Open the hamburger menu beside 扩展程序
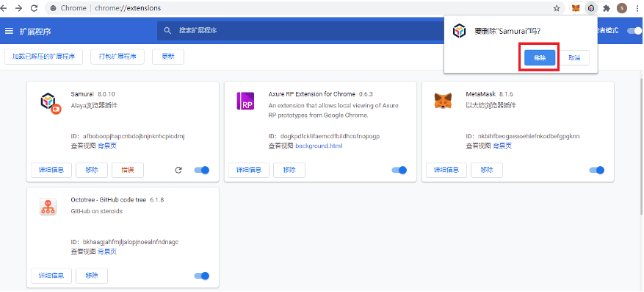 [x=9, y=31]
